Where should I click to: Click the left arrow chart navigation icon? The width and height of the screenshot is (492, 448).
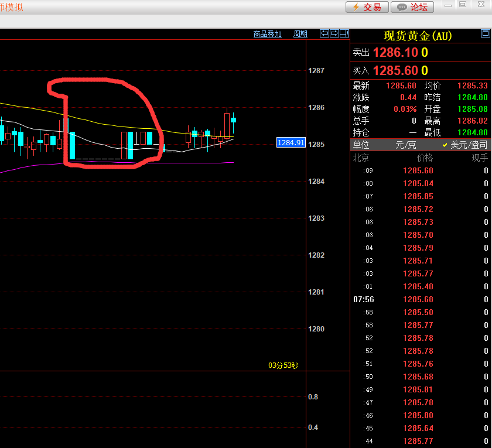point(324,34)
